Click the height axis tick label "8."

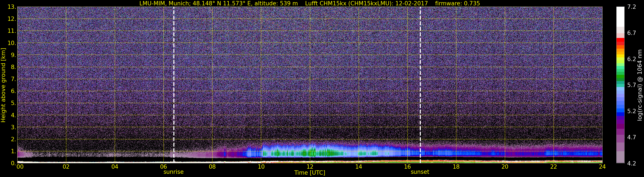(13, 67)
